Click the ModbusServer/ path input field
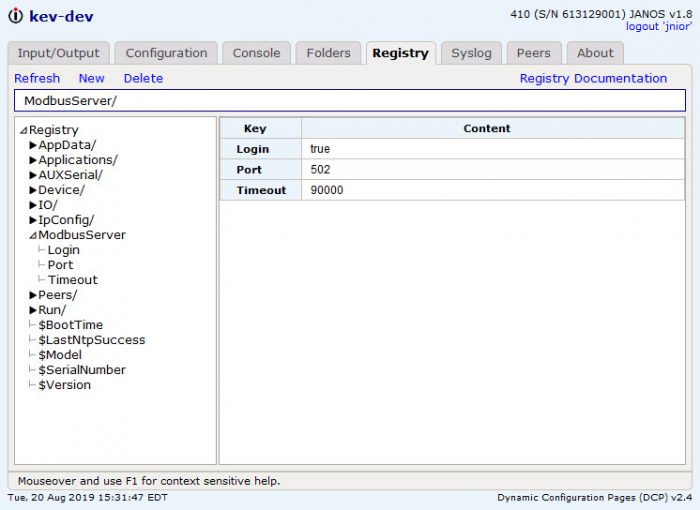The width and height of the screenshot is (700, 510). pyautogui.click(x=350, y=100)
